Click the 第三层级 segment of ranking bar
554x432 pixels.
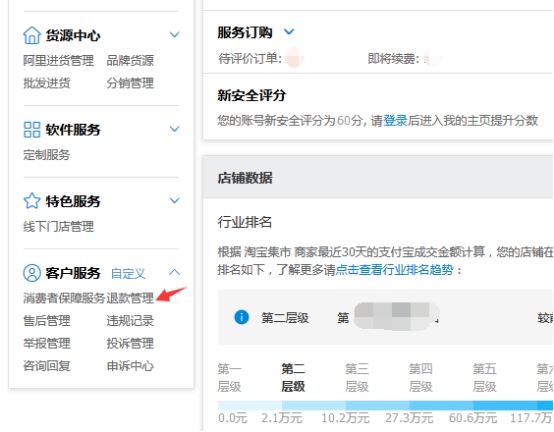(378, 405)
